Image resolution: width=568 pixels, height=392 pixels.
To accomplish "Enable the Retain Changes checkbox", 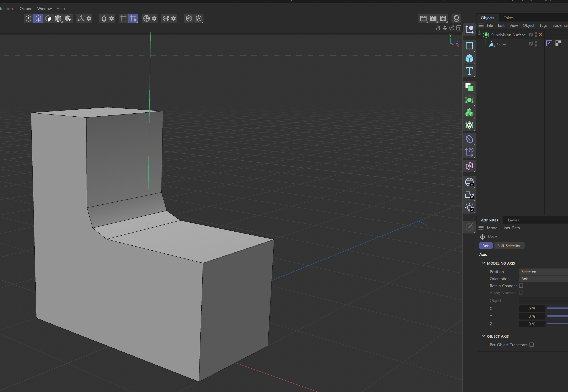I will coord(521,286).
